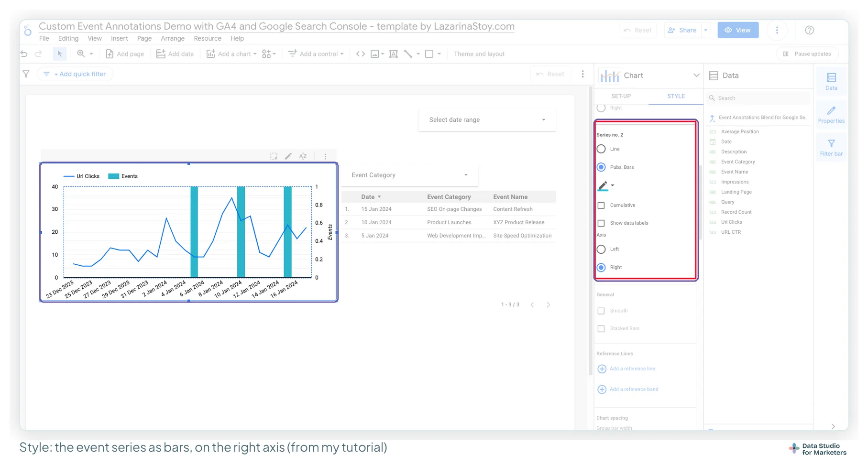Click the filter funnel icon
The height and width of the screenshot is (466, 868).
coord(26,74)
